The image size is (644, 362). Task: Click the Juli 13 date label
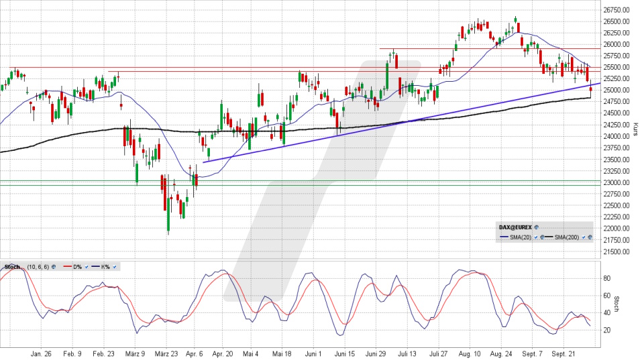407,354
